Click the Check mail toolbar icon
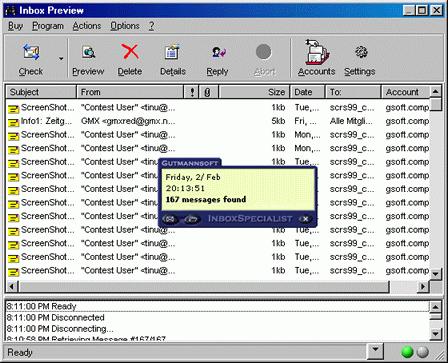The height and width of the screenshot is (363, 448). (31, 52)
